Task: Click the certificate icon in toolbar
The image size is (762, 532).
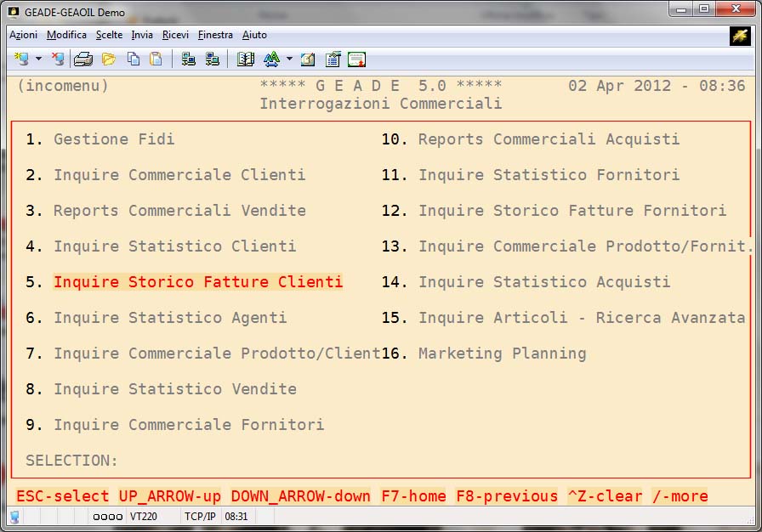Action: [356, 59]
